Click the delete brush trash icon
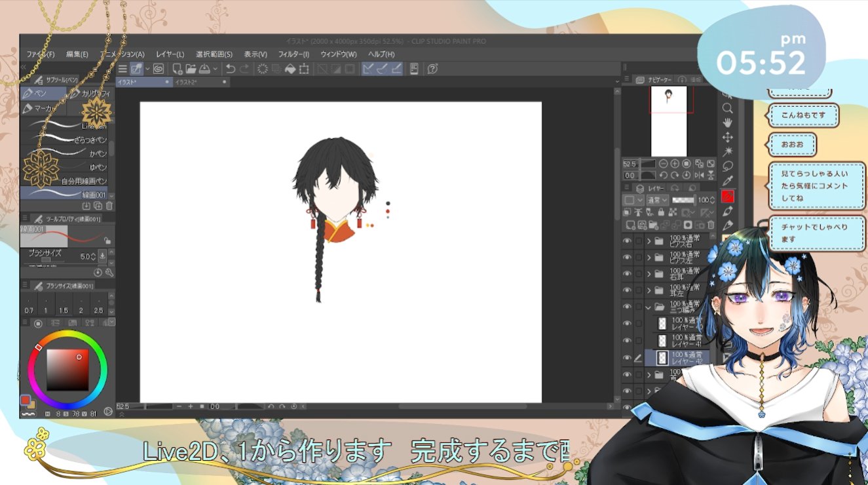This screenshot has height=485, width=868. 110,206
